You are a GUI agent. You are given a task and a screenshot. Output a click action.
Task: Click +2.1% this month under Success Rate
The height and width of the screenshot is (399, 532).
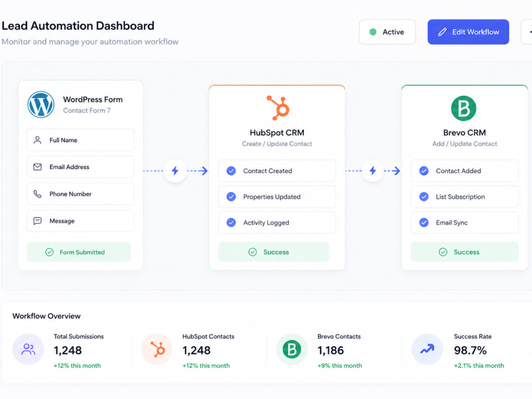[479, 366]
